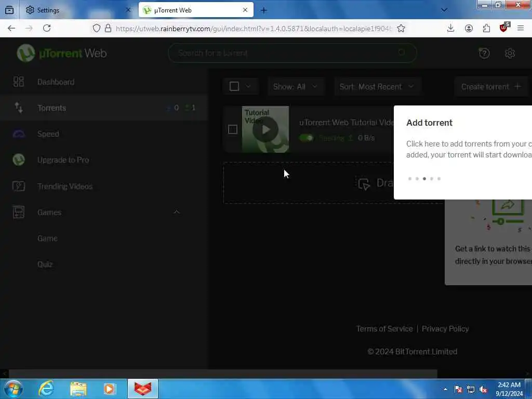
Task: Open the Windows Start button
Action: (x=14, y=389)
